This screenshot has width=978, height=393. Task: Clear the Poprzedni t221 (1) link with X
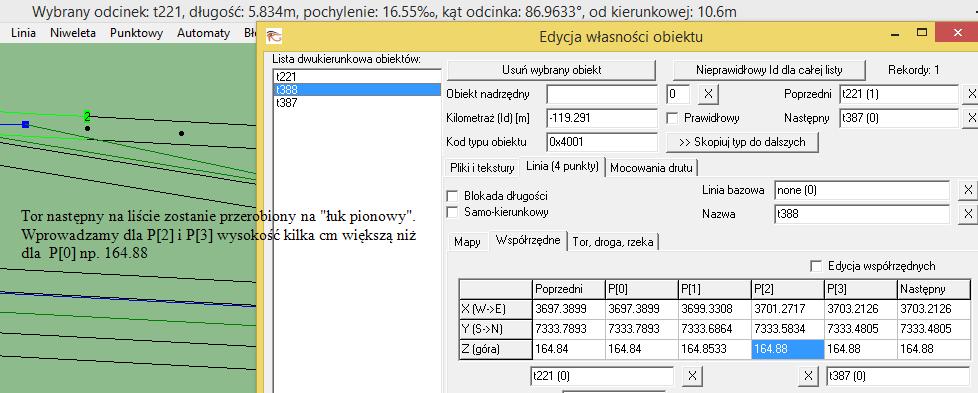972,95
